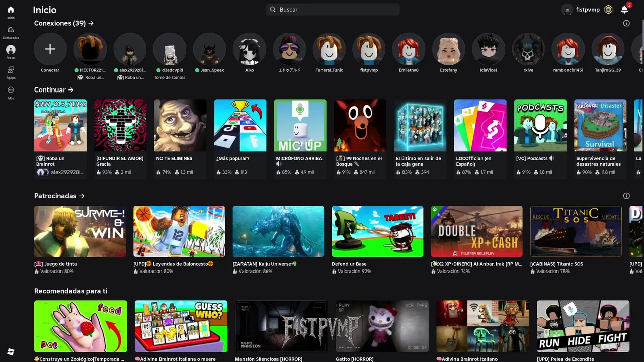Image resolution: width=644 pixels, height=362 pixels.
Task: Open 99 Noches en el Bosque thumbnail
Action: click(x=360, y=125)
